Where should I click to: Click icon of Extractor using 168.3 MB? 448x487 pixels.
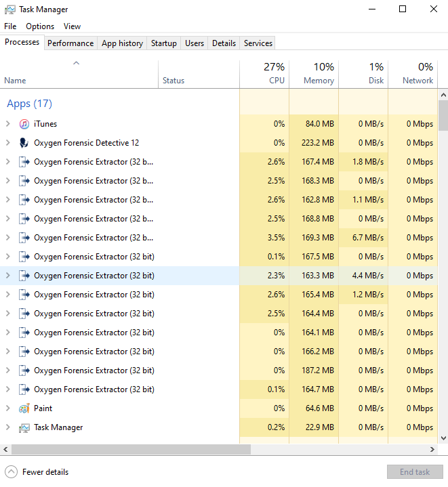[x=24, y=181]
